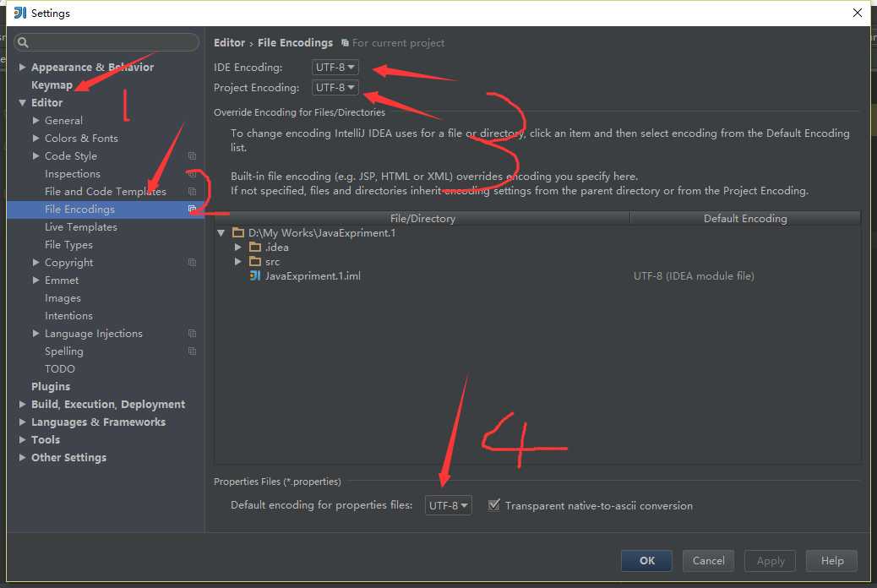Viewport: 877px width, 588px height.
Task: Open Live Templates page
Action: pyautogui.click(x=81, y=226)
